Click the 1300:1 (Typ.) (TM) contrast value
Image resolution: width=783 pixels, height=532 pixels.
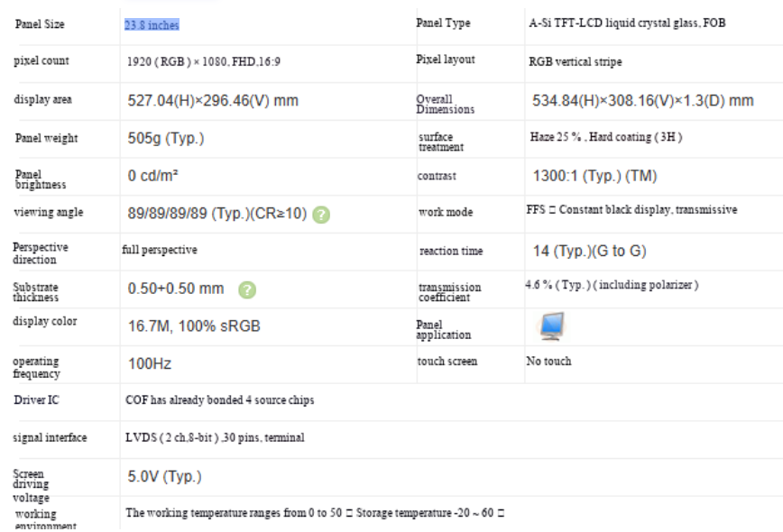click(594, 176)
